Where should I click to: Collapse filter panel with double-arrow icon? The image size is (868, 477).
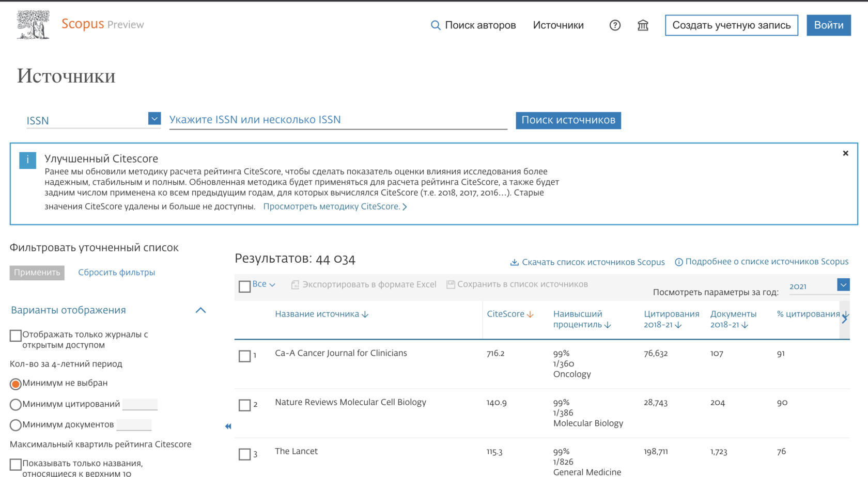point(228,426)
